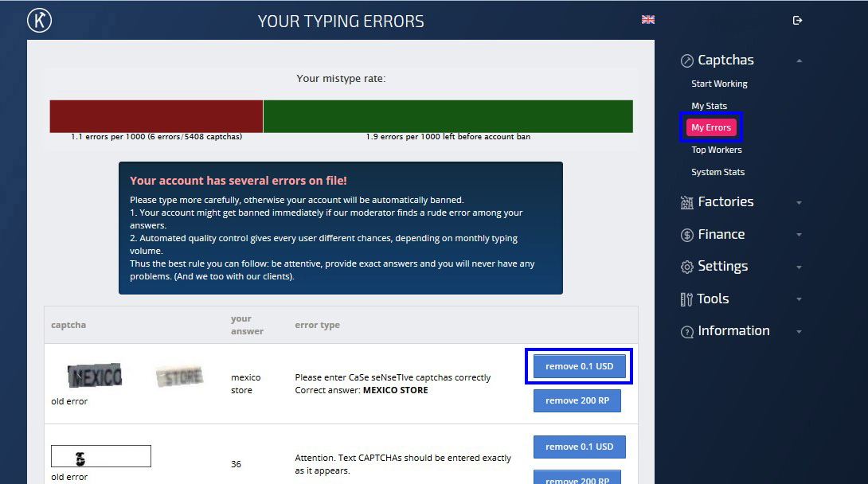Click 'YOUR TYPING ERRORS' page title

pyautogui.click(x=341, y=21)
